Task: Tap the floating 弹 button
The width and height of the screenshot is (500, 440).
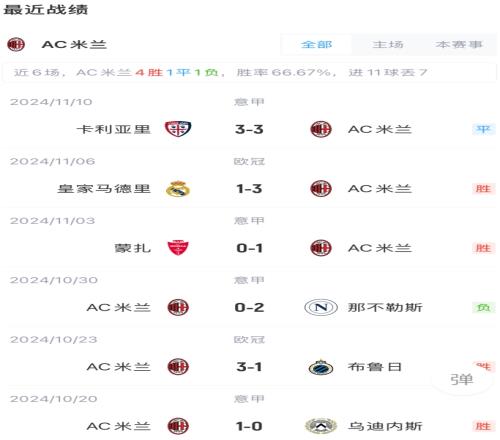Action: 462,379
